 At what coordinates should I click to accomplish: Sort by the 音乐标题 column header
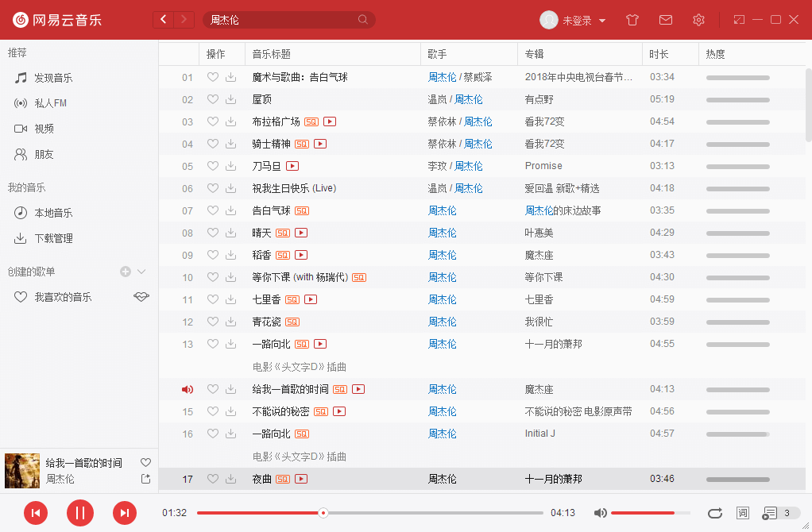point(333,54)
